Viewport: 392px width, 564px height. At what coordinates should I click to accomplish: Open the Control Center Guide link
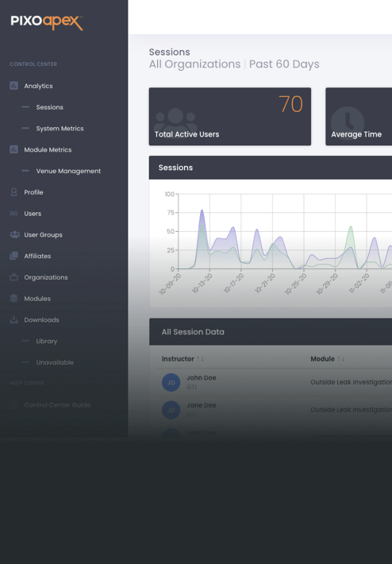coord(57,405)
